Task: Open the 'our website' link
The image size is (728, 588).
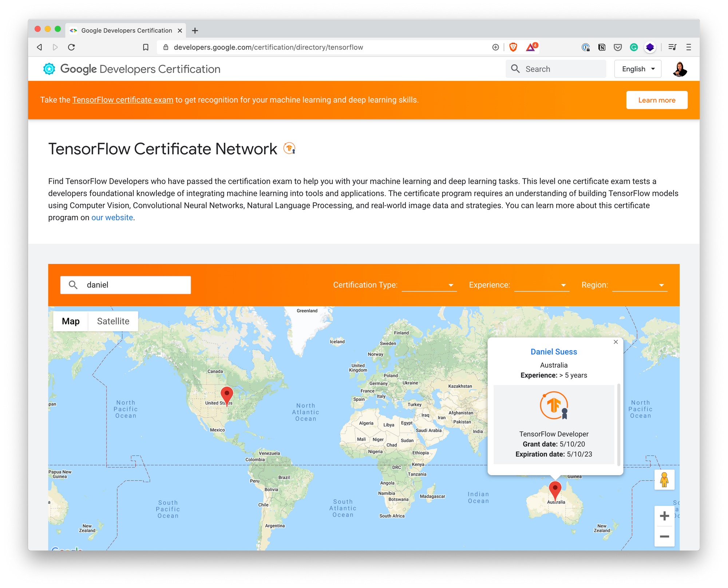Action: point(112,217)
